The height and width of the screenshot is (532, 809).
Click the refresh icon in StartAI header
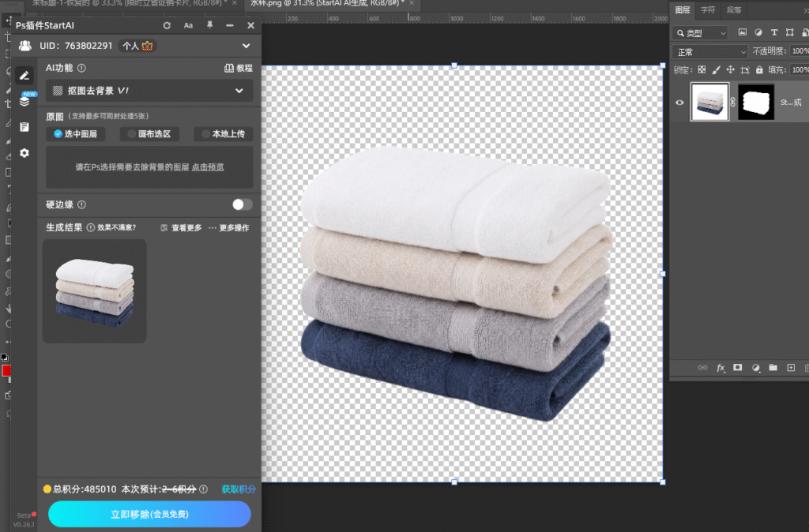pos(167,25)
